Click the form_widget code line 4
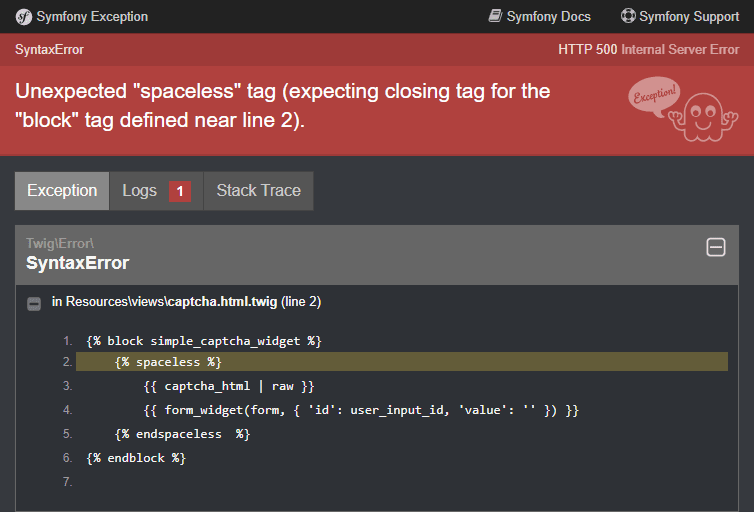The image size is (754, 512). click(x=361, y=410)
